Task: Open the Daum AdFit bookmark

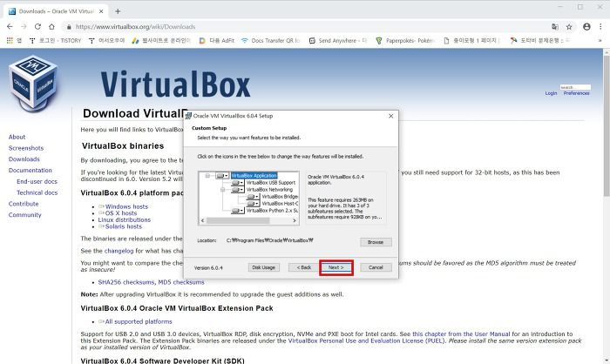Action: coord(217,40)
